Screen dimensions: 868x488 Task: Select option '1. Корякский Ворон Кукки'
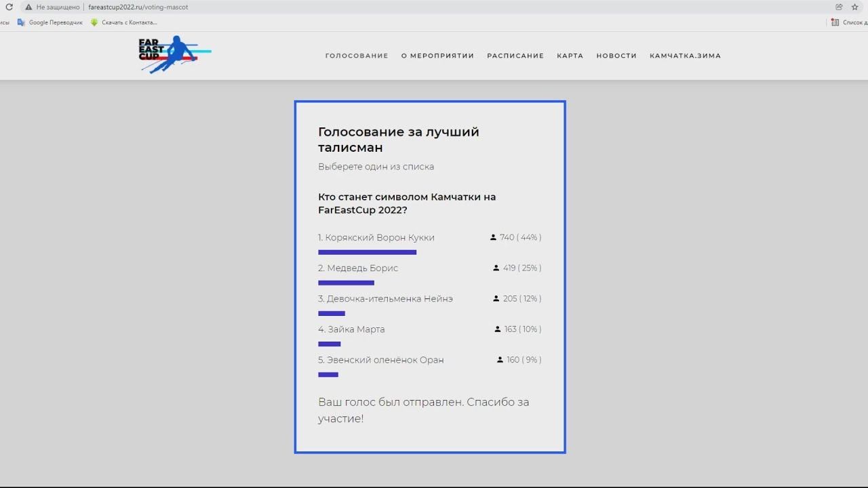[x=376, y=238]
